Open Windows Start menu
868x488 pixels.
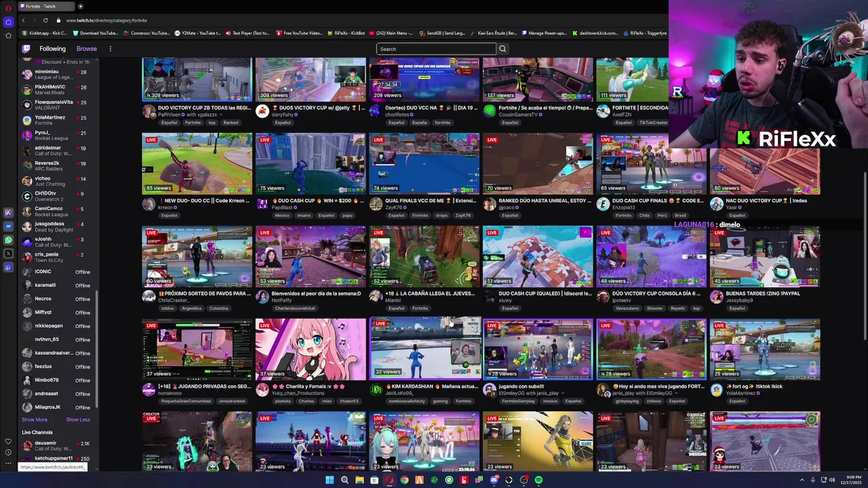click(x=330, y=480)
